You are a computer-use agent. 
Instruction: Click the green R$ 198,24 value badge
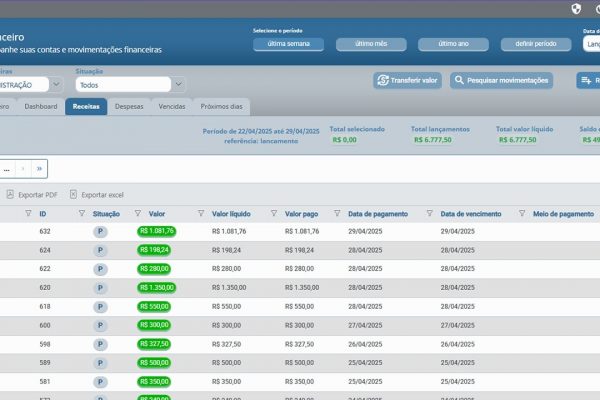pyautogui.click(x=154, y=250)
